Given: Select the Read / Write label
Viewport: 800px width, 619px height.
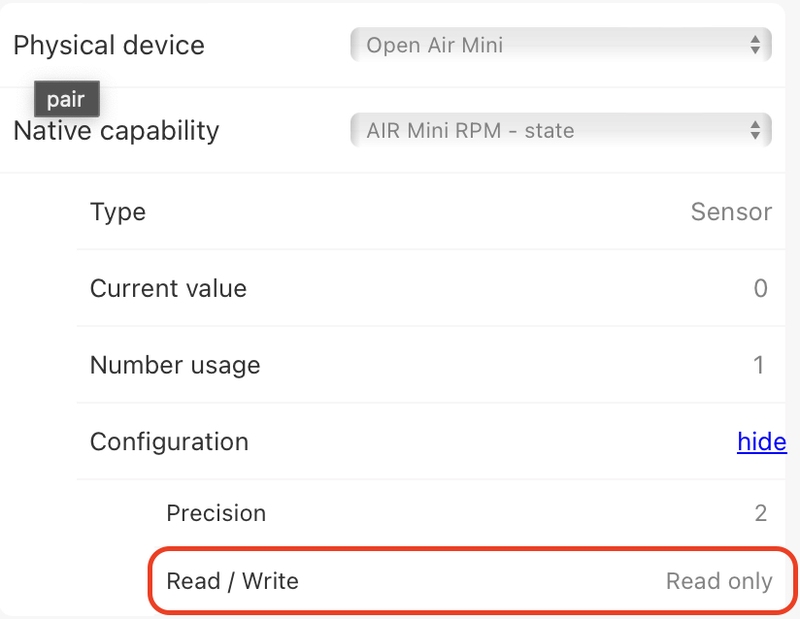Looking at the screenshot, I should [232, 581].
